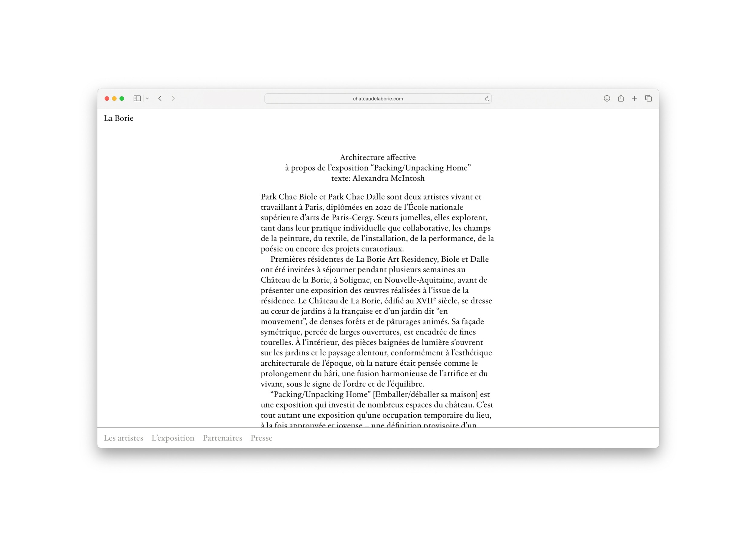Image resolution: width=756 pixels, height=537 pixels.
Task: Select the Presse footer link
Action: tap(261, 438)
